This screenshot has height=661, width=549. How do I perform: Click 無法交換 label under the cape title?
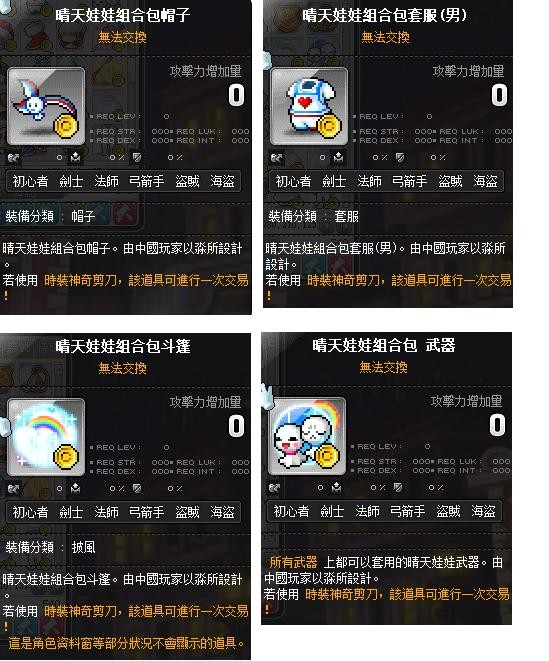click(122, 368)
